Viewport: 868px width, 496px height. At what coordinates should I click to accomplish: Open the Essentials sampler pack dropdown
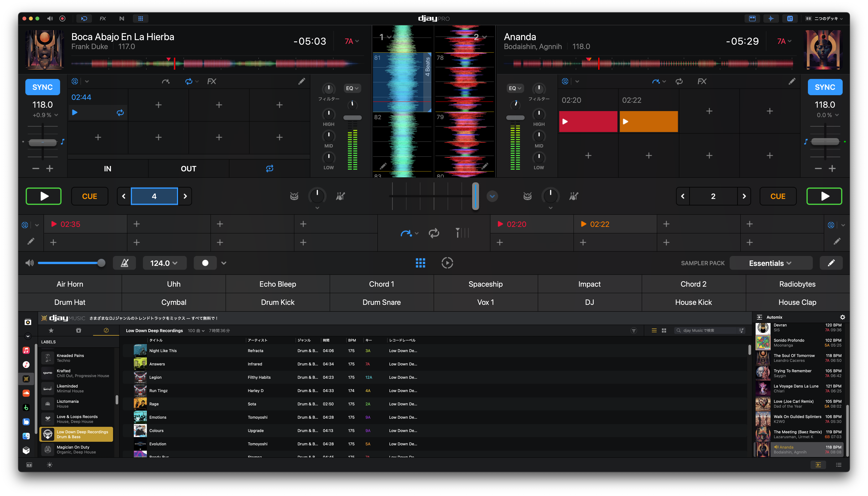(x=771, y=263)
